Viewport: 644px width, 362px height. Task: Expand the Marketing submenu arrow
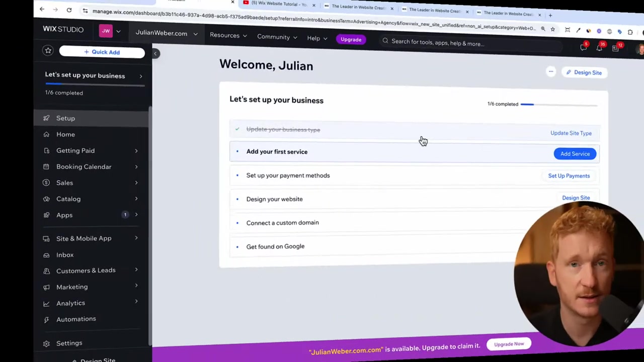click(x=136, y=286)
